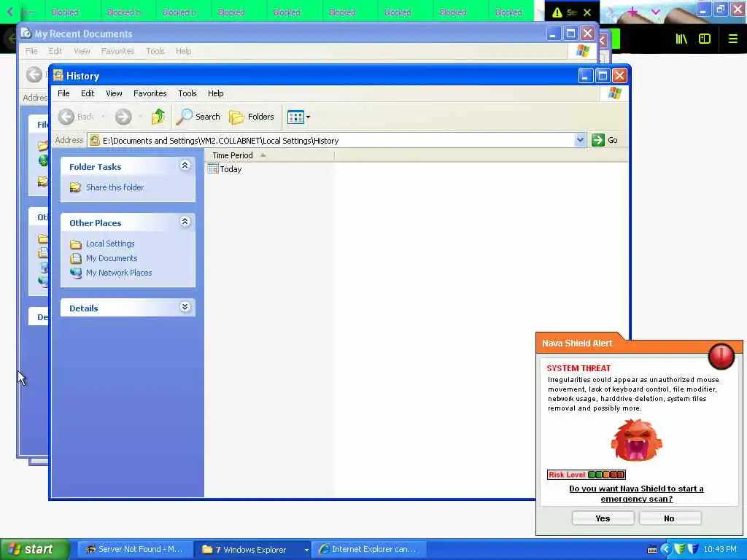Click the red warning icon in Nava Shield Alert
Image resolution: width=747 pixels, height=560 pixels.
click(721, 356)
